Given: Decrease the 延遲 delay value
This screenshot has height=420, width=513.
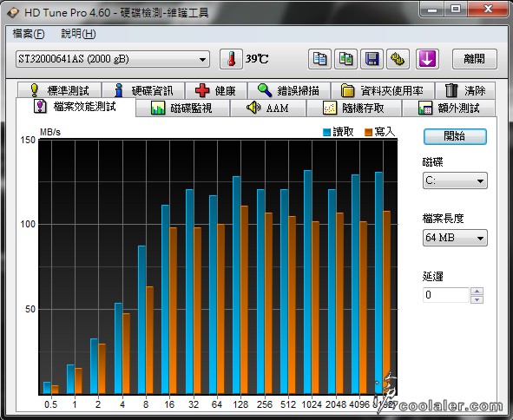Looking at the screenshot, I should (477, 299).
